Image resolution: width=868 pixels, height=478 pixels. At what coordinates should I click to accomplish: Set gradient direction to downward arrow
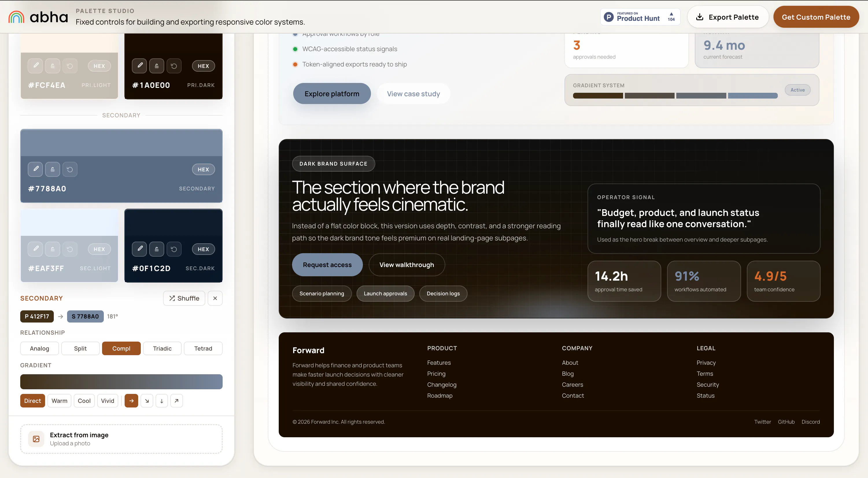point(162,401)
